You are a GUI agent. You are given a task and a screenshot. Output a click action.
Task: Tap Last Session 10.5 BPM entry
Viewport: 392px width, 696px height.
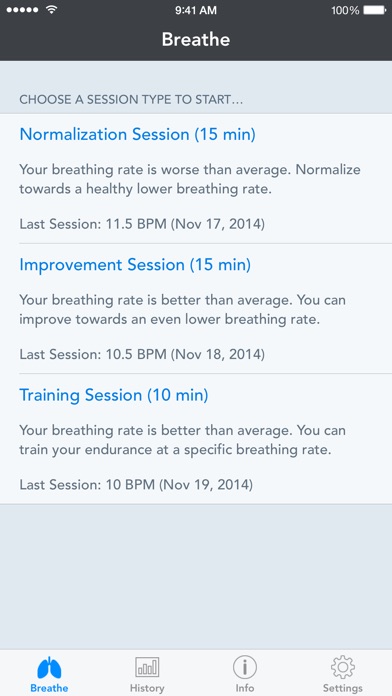[142, 354]
